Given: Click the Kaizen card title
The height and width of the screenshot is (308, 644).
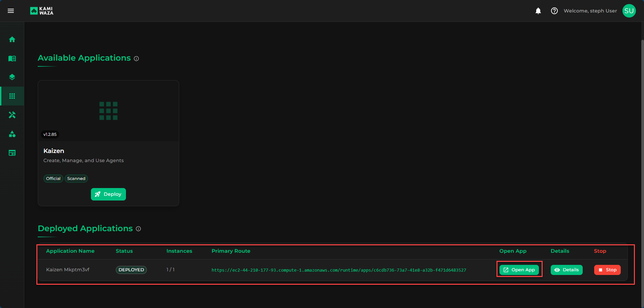Looking at the screenshot, I should coord(54,151).
